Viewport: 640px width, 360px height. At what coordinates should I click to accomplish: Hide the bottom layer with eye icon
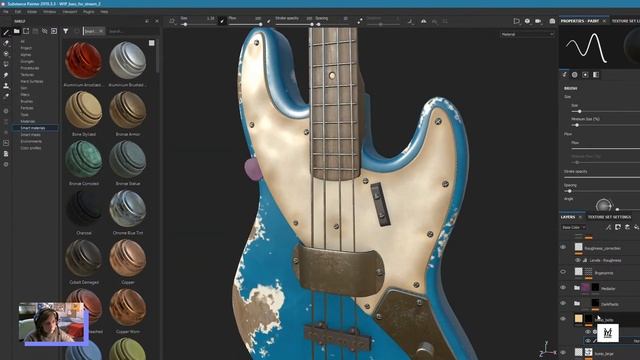(563, 353)
